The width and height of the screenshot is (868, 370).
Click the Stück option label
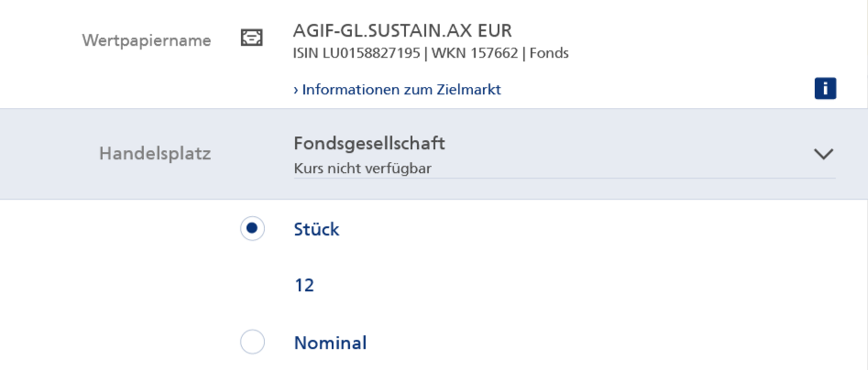tap(316, 229)
